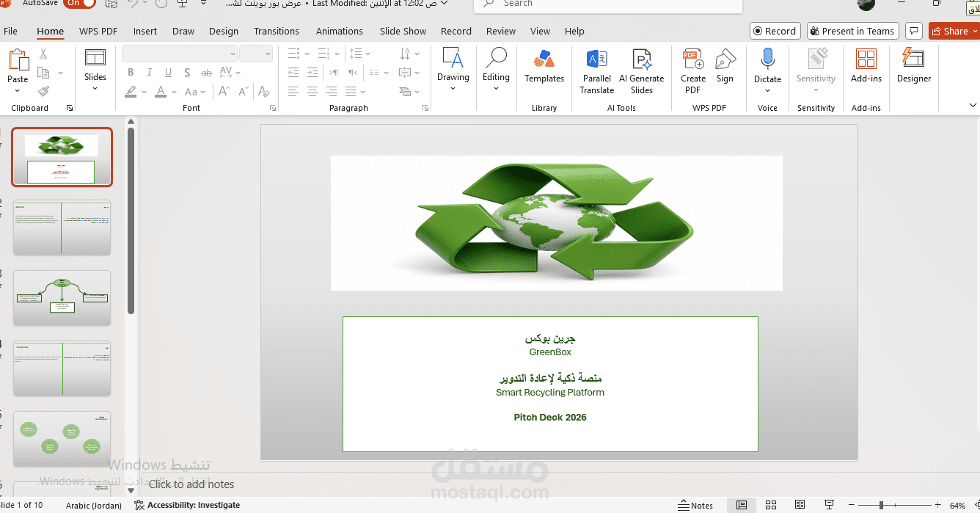This screenshot has height=513, width=980.
Task: Open Transitions tab
Action: [277, 31]
